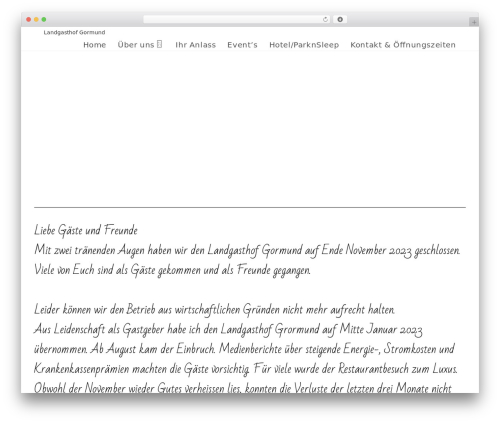Click the Landgasthof Gormund site title
500x423 pixels.
74,32
